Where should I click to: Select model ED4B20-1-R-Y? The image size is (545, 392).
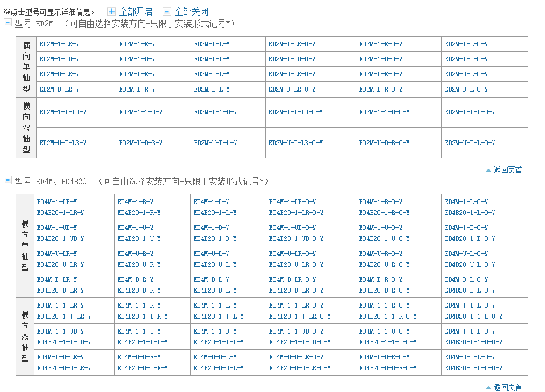tap(138, 212)
